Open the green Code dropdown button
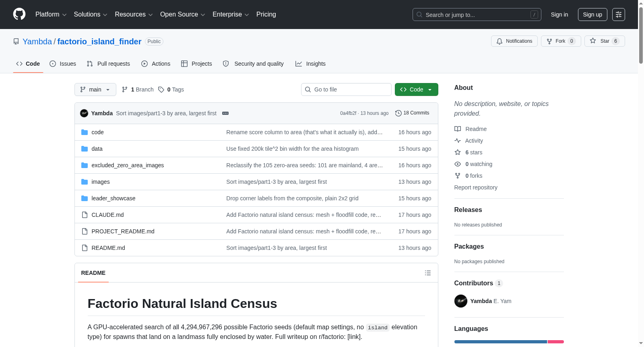The height and width of the screenshot is (347, 644). tap(417, 89)
